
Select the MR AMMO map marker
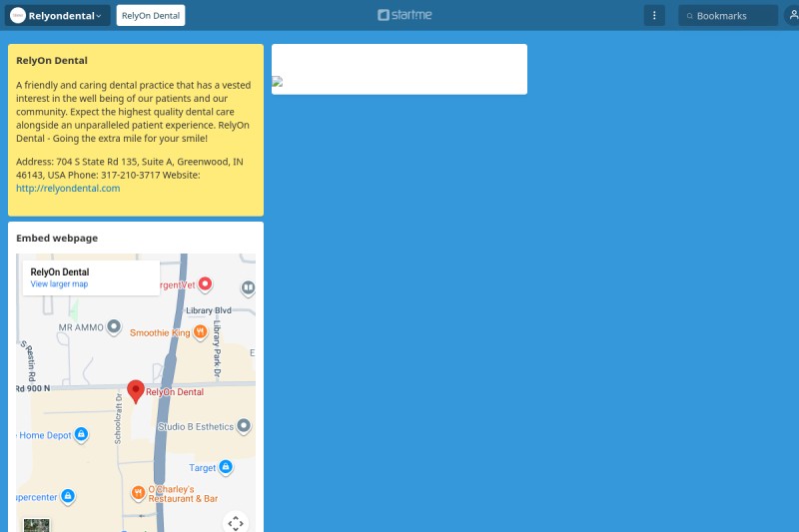(x=114, y=326)
